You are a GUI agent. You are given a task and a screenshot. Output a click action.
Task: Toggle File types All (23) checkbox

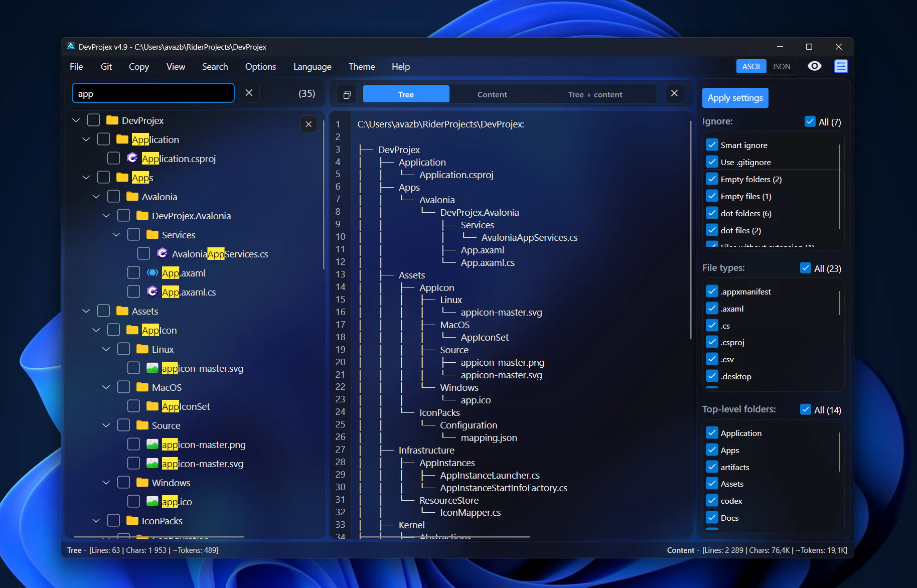[806, 268]
